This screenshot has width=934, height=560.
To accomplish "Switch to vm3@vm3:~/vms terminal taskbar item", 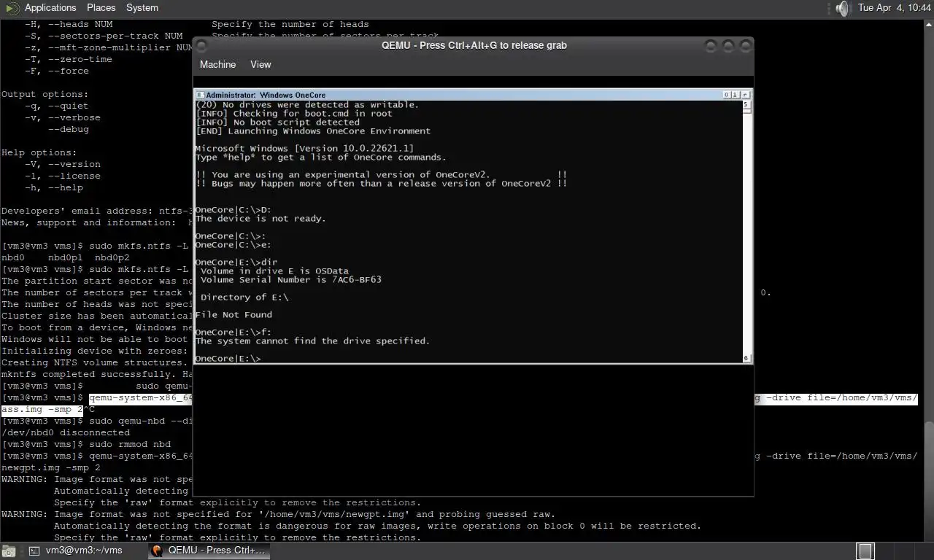I will point(75,551).
